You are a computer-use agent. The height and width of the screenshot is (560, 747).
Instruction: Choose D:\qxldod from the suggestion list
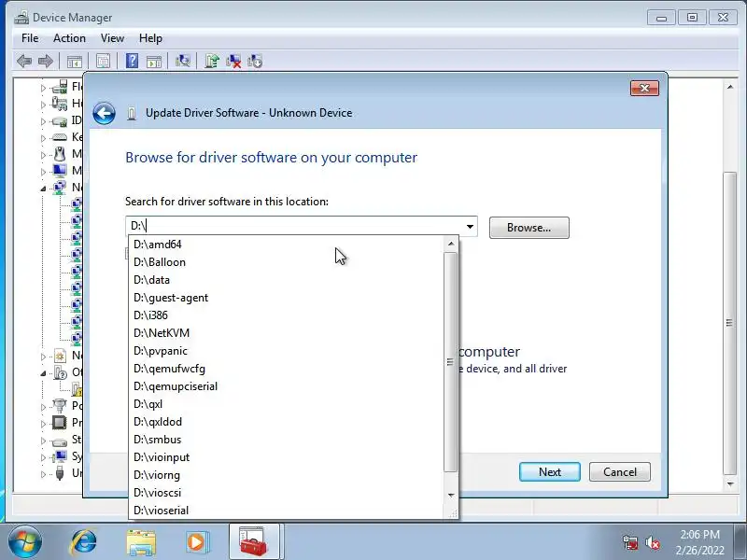pos(286,422)
